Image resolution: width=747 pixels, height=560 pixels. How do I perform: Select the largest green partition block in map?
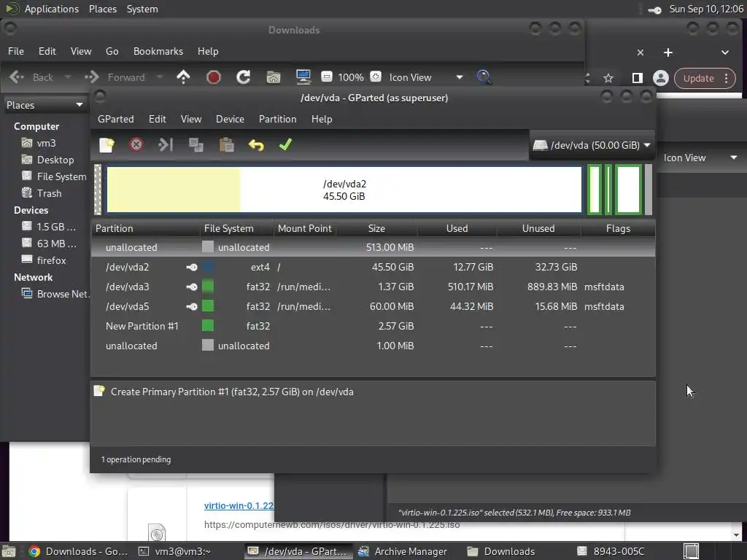click(628, 190)
